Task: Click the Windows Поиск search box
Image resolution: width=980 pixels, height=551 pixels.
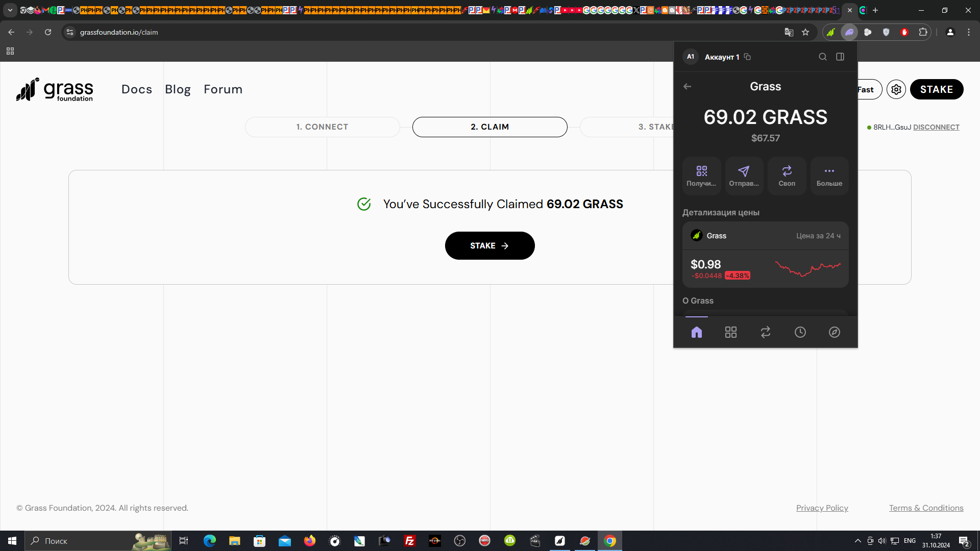Action: 98,541
